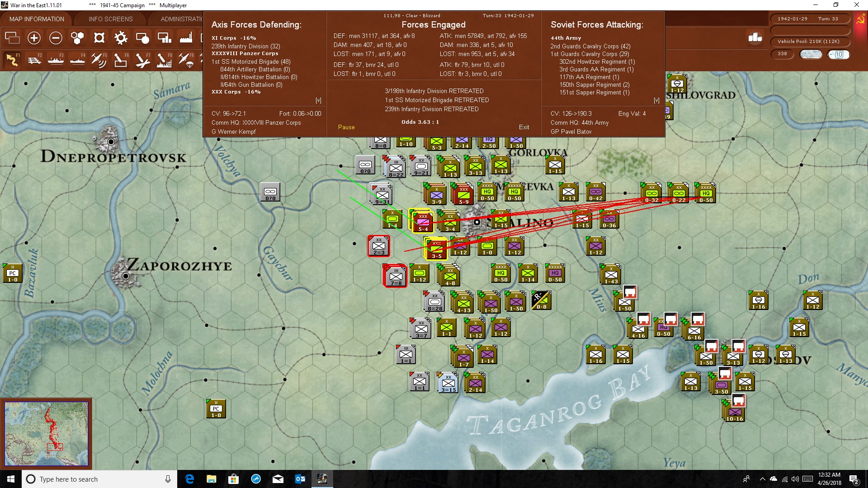Select the bomb city mode F8 tool
This screenshot has height=488, width=868.
[x=164, y=60]
